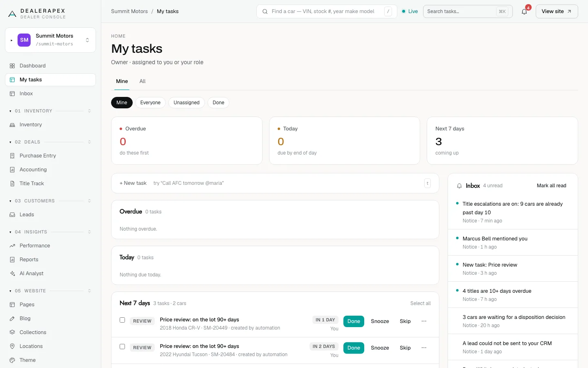Click chevron beside 01 Inventory header
Viewport: 588px width, 368px height.
89,111
